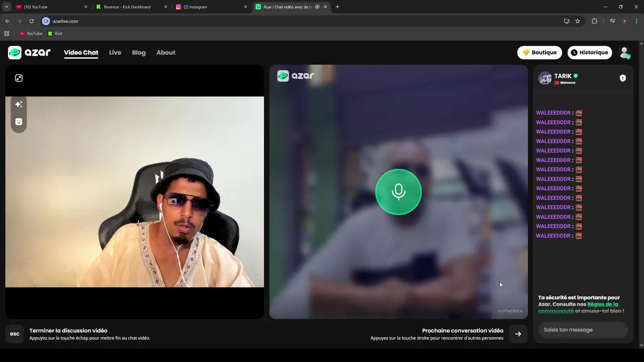
Task: Open the smiley face filter tool
Action: [x=19, y=122]
